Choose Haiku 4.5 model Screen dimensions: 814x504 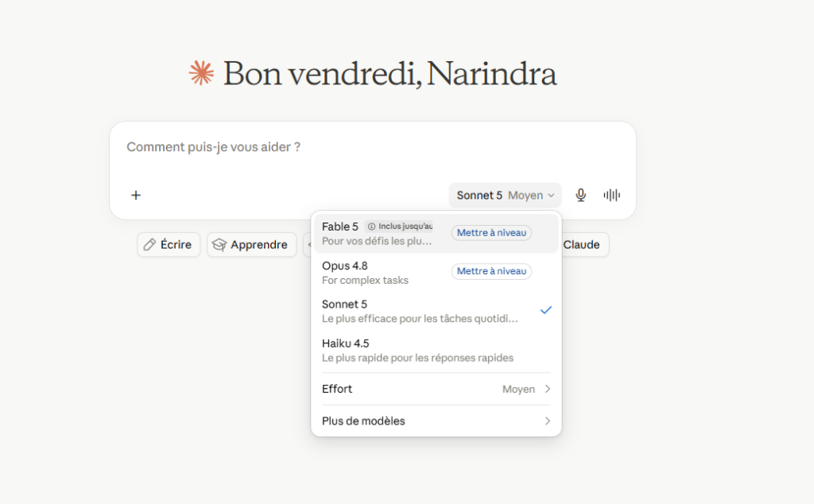click(x=436, y=351)
